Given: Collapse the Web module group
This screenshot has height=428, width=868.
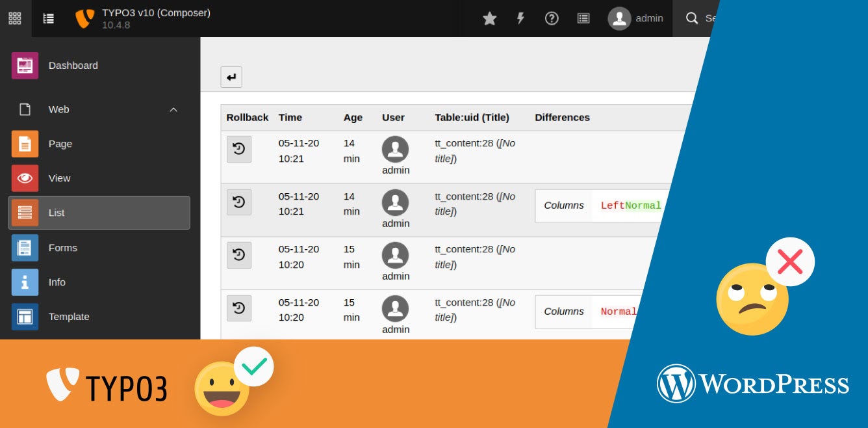Looking at the screenshot, I should [173, 110].
